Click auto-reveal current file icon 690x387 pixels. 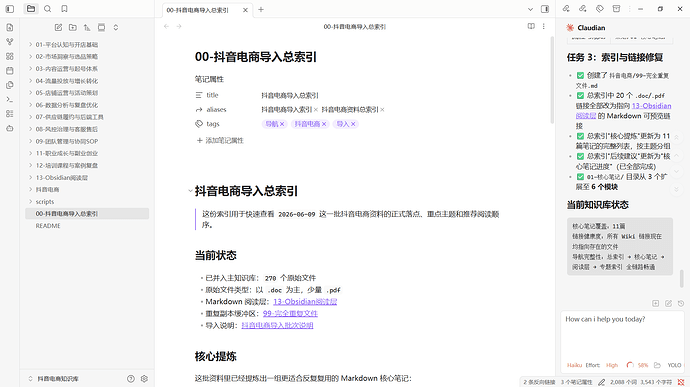coord(101,27)
